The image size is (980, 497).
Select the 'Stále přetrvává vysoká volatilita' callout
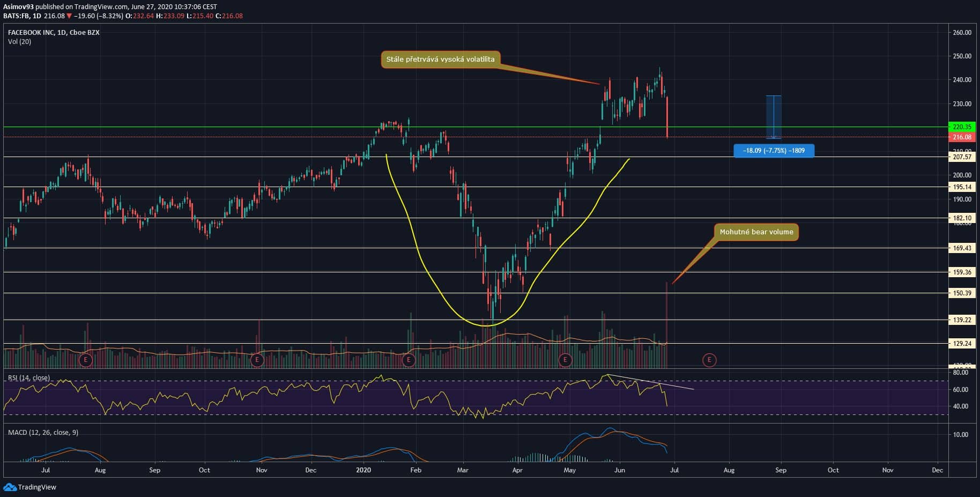tap(440, 60)
